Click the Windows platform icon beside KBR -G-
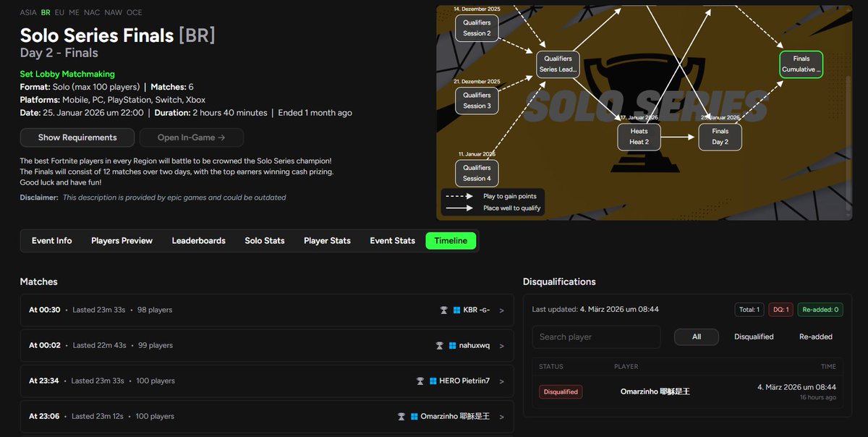 click(457, 310)
